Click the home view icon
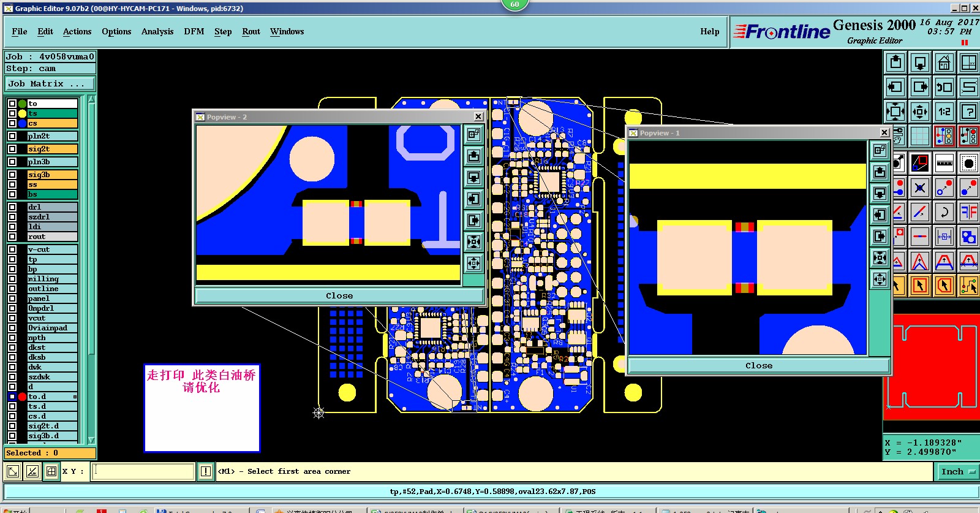Screen dimensions: 980x513 click(x=944, y=63)
